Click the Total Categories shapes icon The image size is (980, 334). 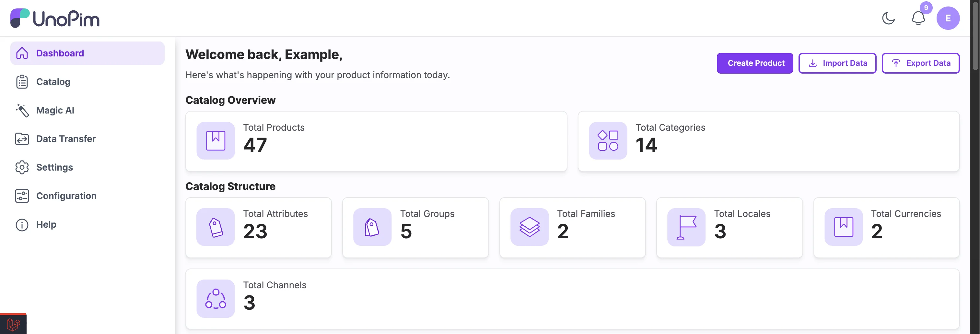(x=608, y=140)
